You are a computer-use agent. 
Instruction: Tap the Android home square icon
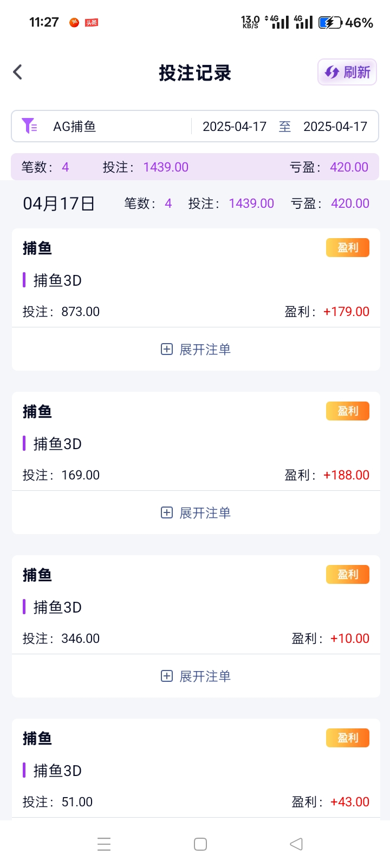[200, 844]
